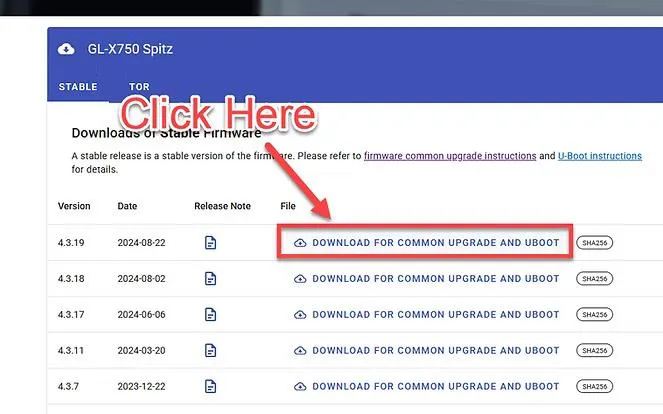Click the GL-X750 Spitz title text
The width and height of the screenshot is (663, 414).
coord(130,49)
